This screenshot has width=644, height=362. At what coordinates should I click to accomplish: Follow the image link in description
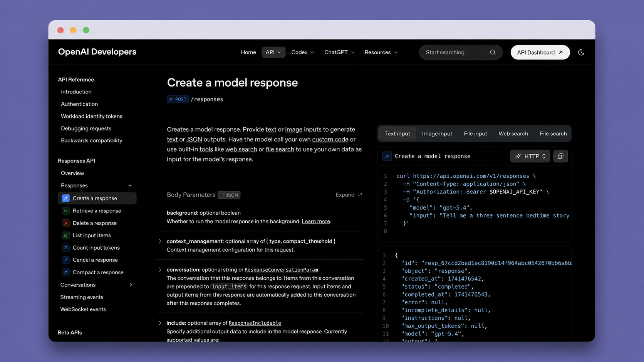(293, 129)
